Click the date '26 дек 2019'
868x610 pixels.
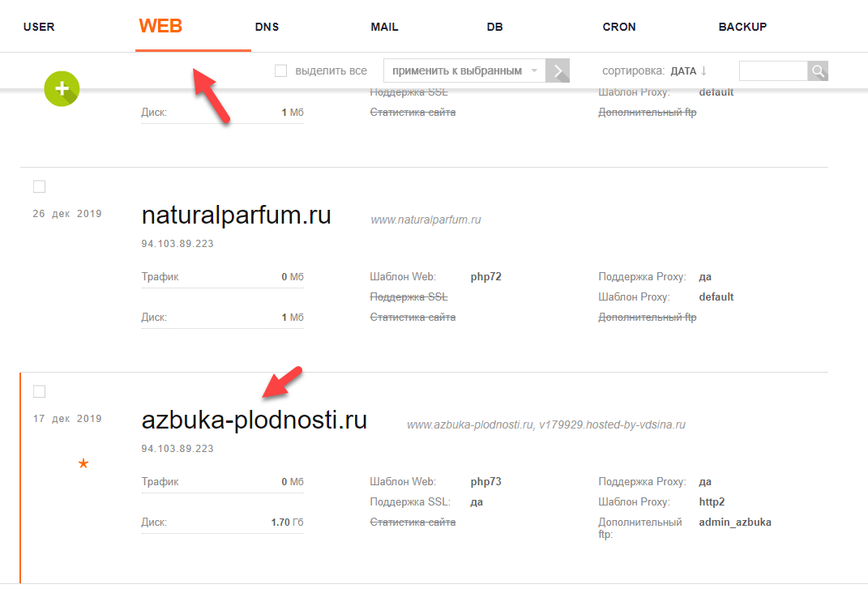[67, 214]
